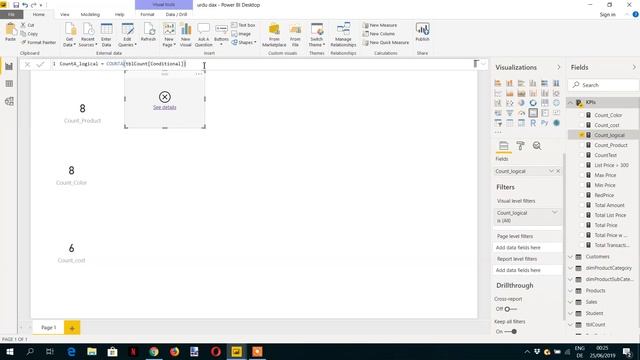Click the Fields pane Search box
640x360 pixels.
point(603,85)
